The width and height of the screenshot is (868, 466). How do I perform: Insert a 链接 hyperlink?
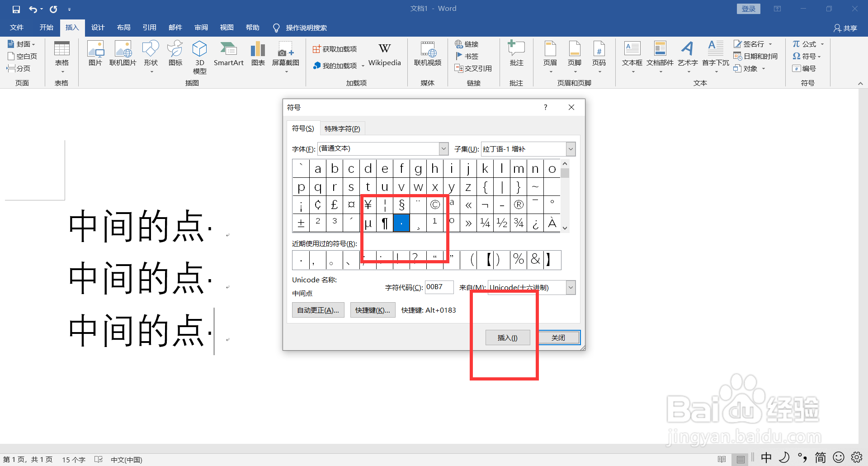467,44
